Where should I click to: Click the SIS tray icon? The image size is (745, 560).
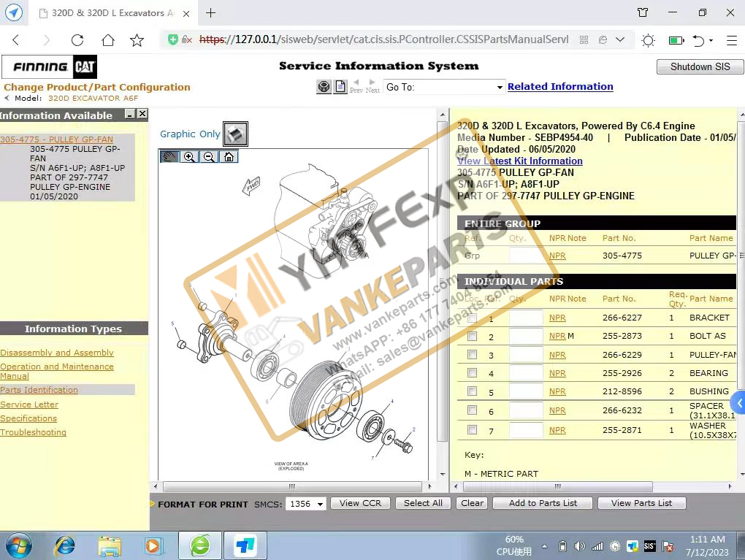[649, 546]
